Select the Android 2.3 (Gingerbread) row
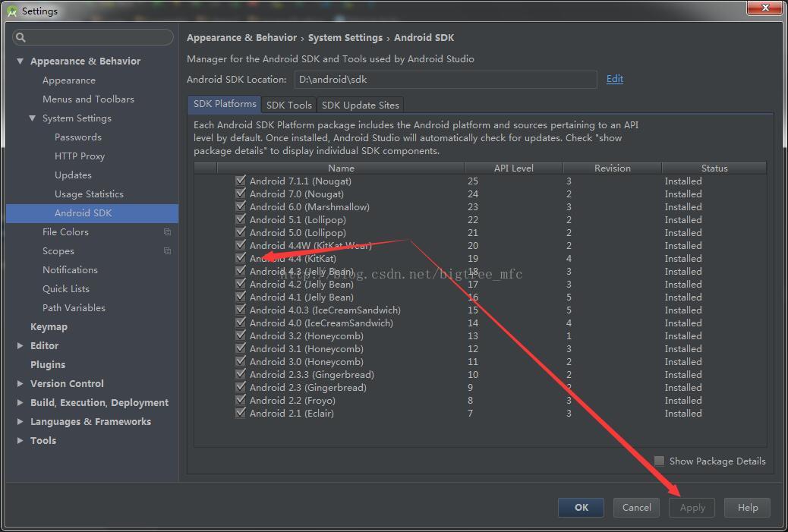The height and width of the screenshot is (532, 788). (x=481, y=387)
